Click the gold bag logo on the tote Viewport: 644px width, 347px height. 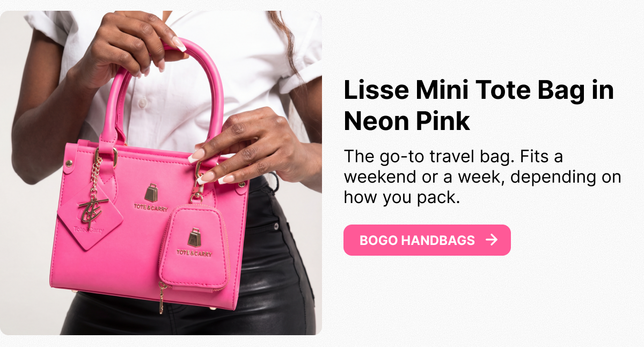click(x=151, y=193)
